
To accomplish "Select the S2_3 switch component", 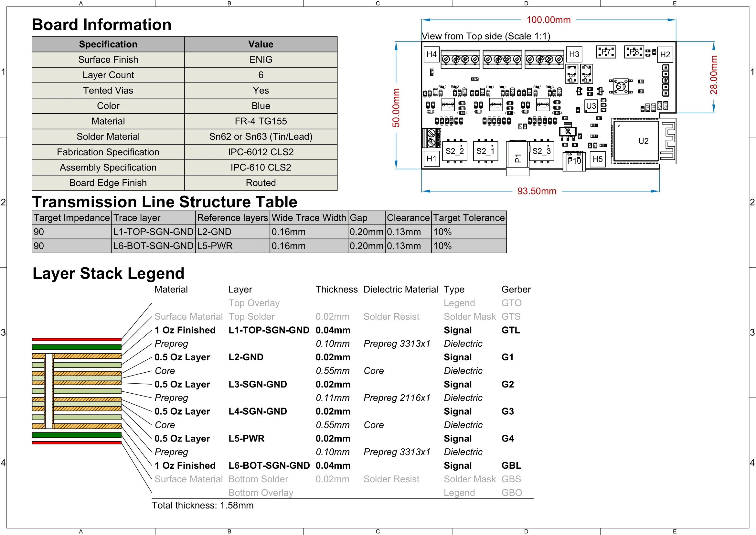I will pos(541,151).
